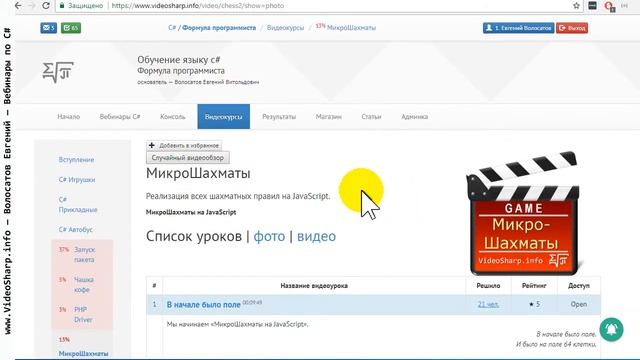Click the Open access cell

(579, 304)
